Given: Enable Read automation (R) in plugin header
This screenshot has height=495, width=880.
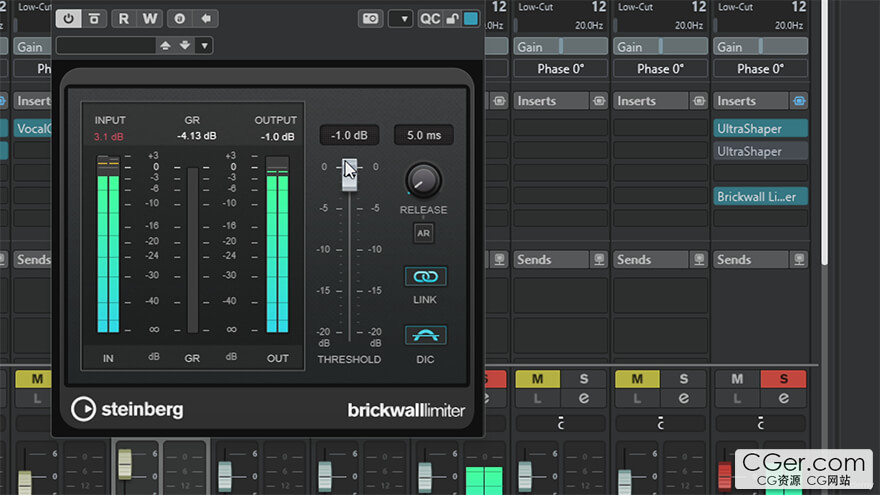Looking at the screenshot, I should [x=124, y=18].
